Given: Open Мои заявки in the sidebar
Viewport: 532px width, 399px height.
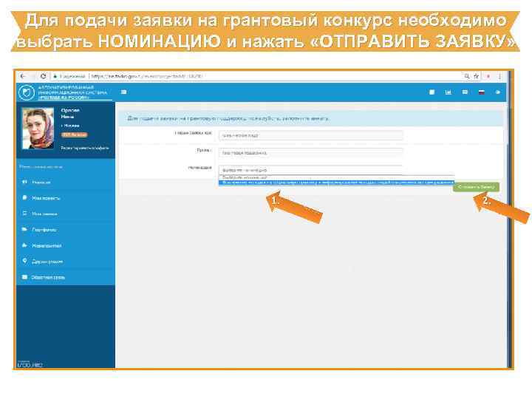Looking at the screenshot, I should [44, 214].
